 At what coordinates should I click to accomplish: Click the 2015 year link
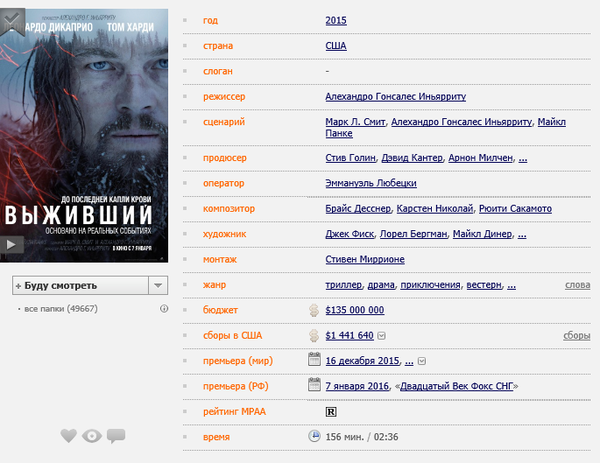coord(337,21)
